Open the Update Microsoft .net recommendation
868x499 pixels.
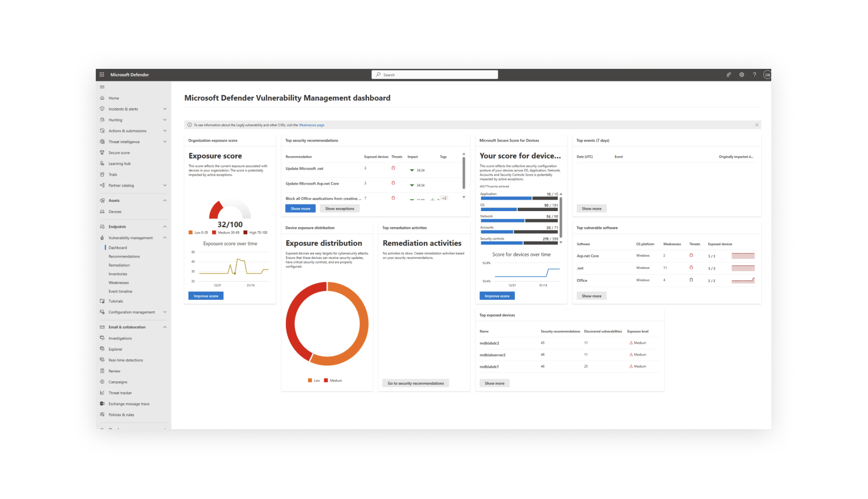click(x=304, y=169)
